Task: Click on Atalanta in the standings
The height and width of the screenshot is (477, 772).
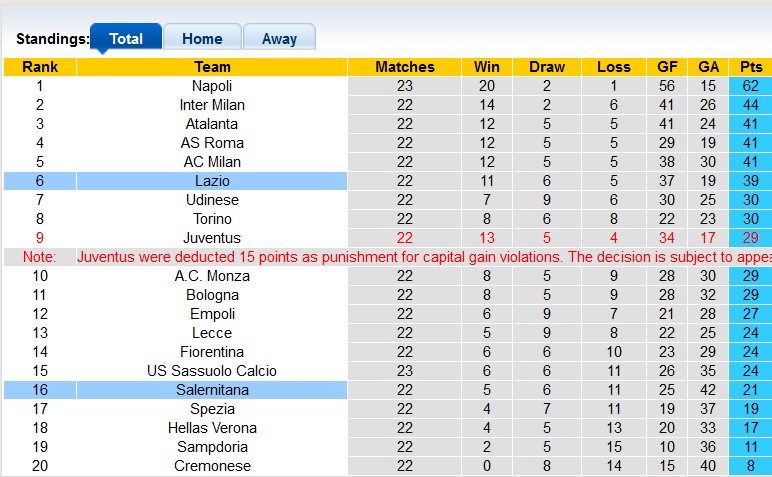Action: (x=212, y=124)
